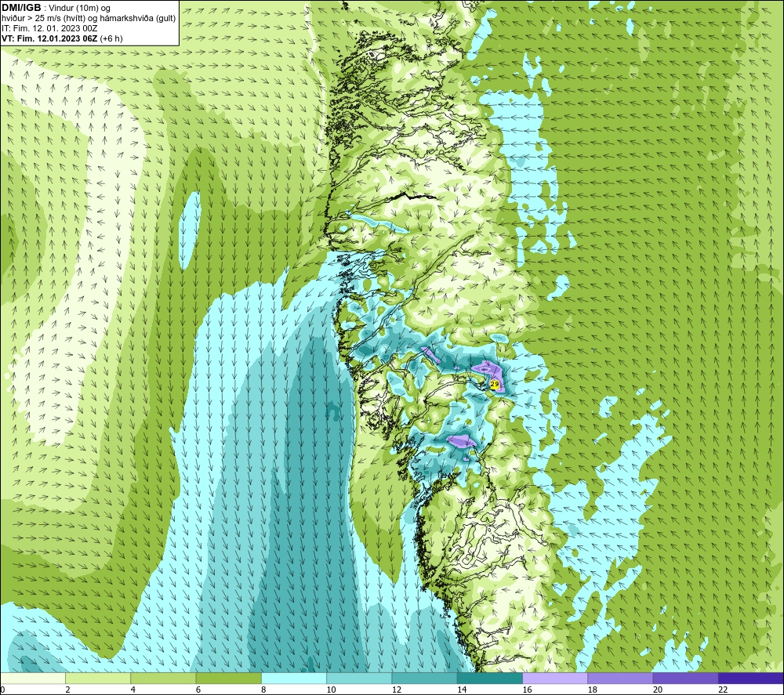The height and width of the screenshot is (695, 784).
Task: Pick the dark indigo above-22 m/s legend swatch
Action: [x=751, y=678]
